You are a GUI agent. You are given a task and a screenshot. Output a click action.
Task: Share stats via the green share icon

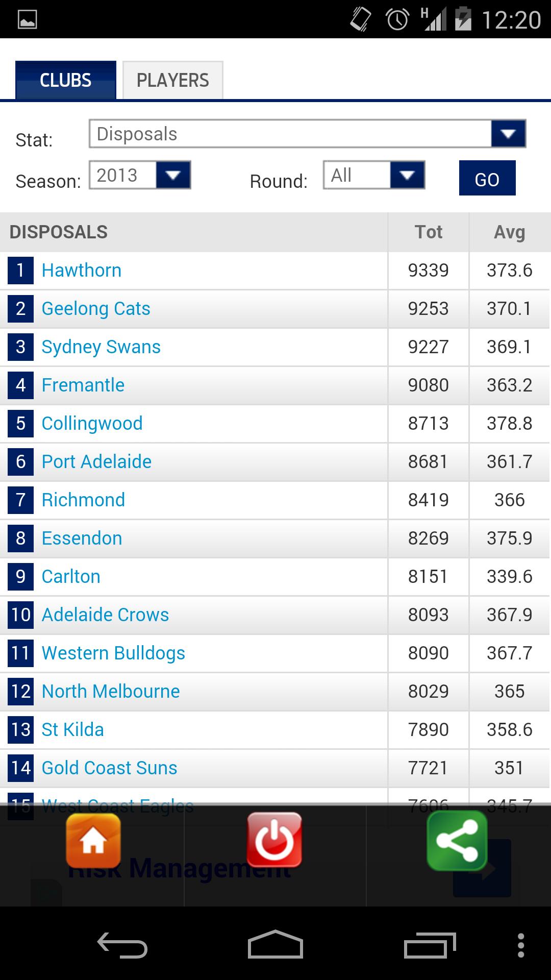[458, 841]
